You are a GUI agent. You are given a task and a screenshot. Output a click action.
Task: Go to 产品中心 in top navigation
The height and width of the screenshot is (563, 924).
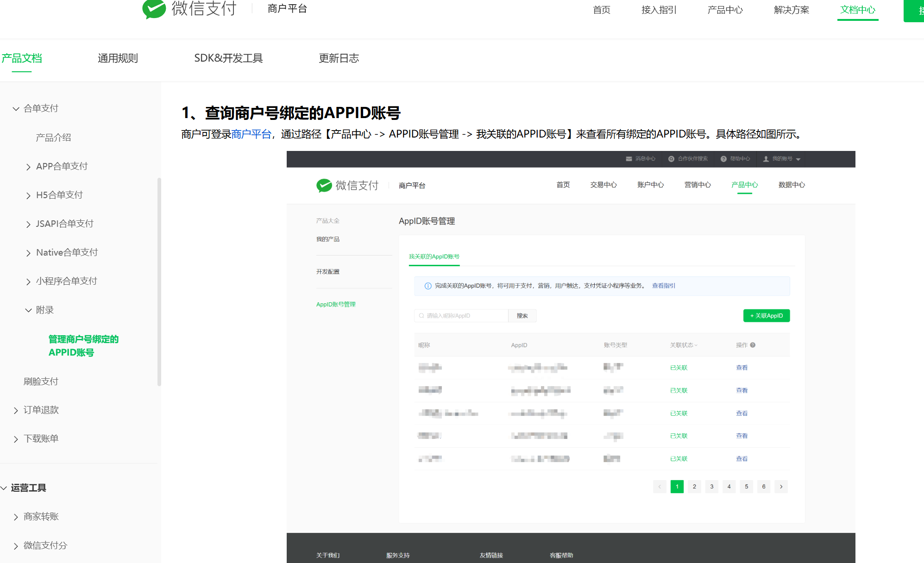[x=725, y=10]
